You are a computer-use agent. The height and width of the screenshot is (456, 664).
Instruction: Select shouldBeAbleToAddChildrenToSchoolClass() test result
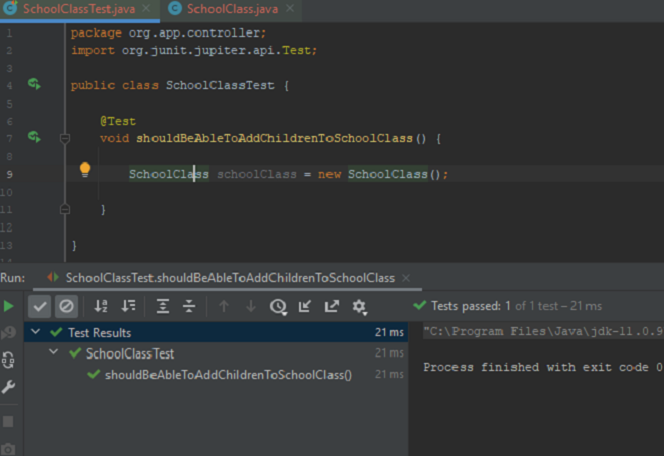[228, 375]
